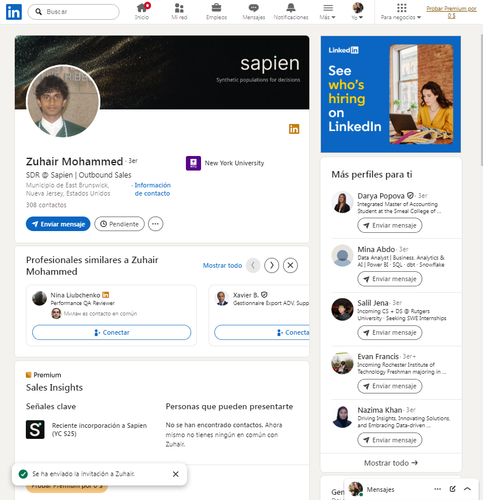The height and width of the screenshot is (500, 483).
Task: Click the Sales Insights heading
Action: 54,387
